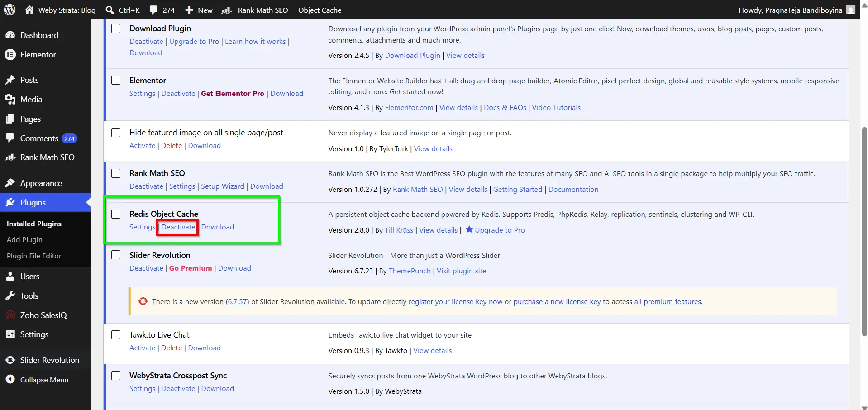
Task: Click the Zoho SalesIQ sidebar icon
Action: [x=10, y=315]
